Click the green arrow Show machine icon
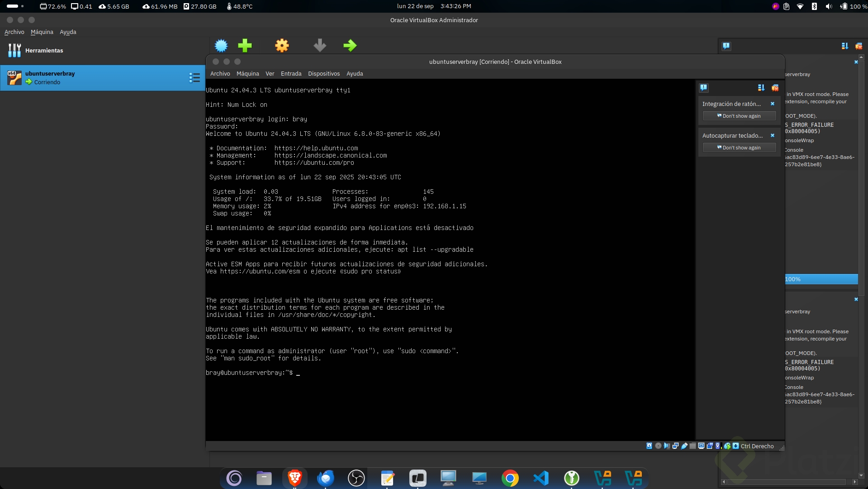 point(350,45)
